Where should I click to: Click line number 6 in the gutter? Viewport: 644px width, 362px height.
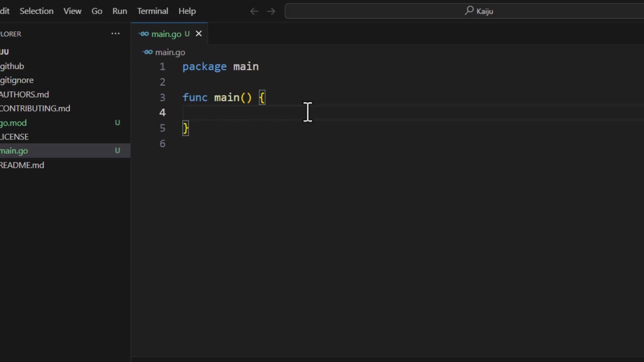162,144
